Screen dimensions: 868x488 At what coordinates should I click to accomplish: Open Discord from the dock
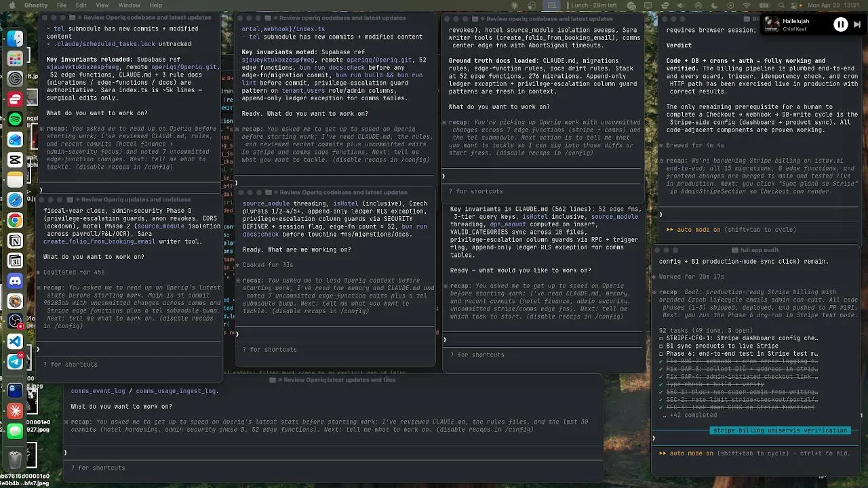coord(15,281)
